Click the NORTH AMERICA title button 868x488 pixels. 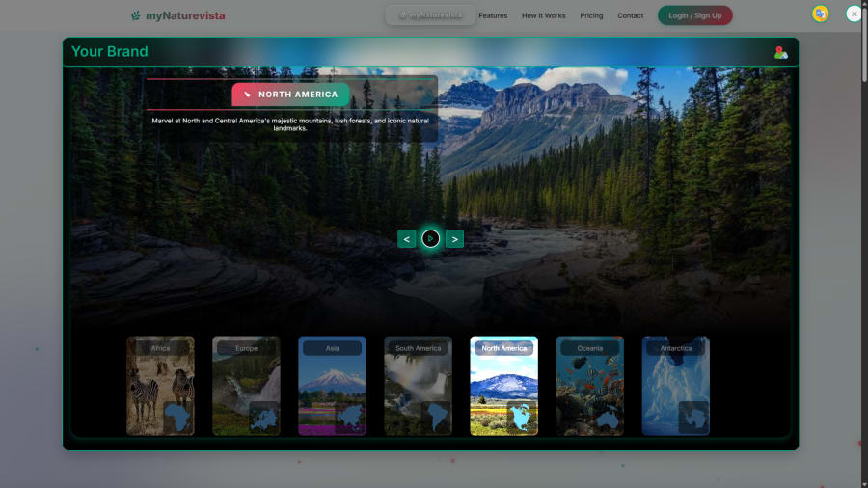[x=290, y=95]
